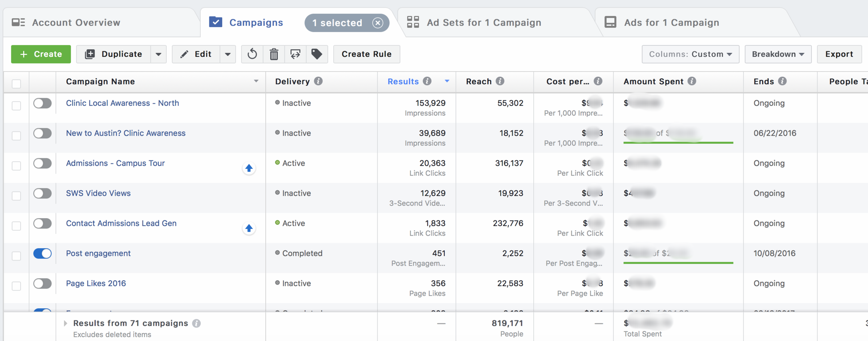This screenshot has width=868, height=341.
Task: Click the revert changes icon in the toolbar
Action: point(252,54)
